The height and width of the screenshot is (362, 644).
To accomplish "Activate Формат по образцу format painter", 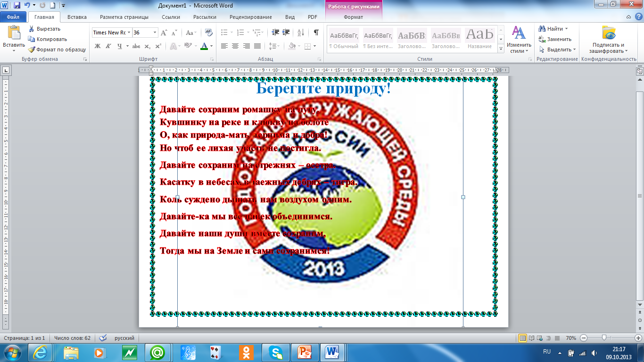I will (57, 49).
